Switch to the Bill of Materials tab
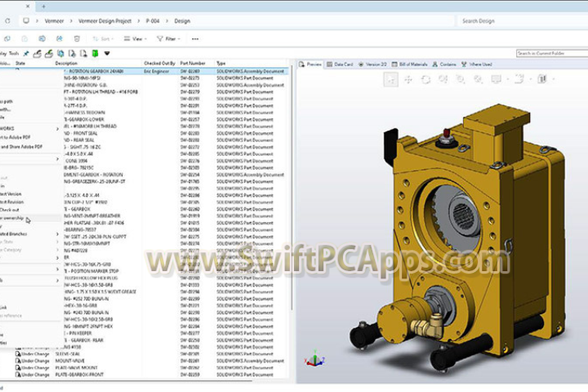Screen dimensions: 588x392 (409, 65)
